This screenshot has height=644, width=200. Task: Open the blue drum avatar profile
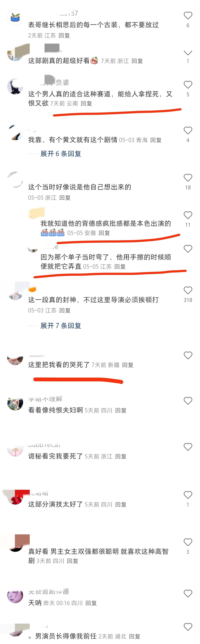click(x=15, y=17)
